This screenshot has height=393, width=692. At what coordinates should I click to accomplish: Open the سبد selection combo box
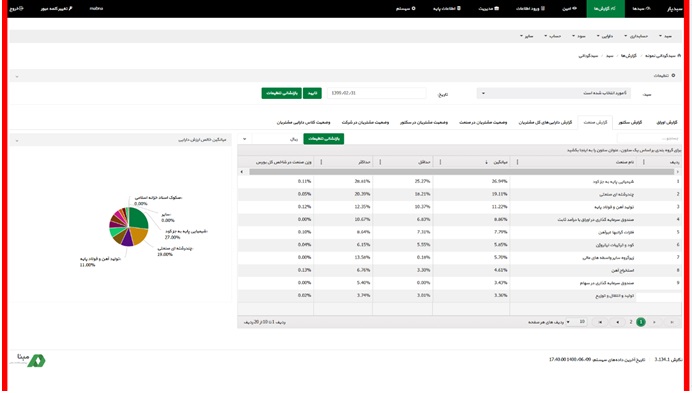[554, 94]
